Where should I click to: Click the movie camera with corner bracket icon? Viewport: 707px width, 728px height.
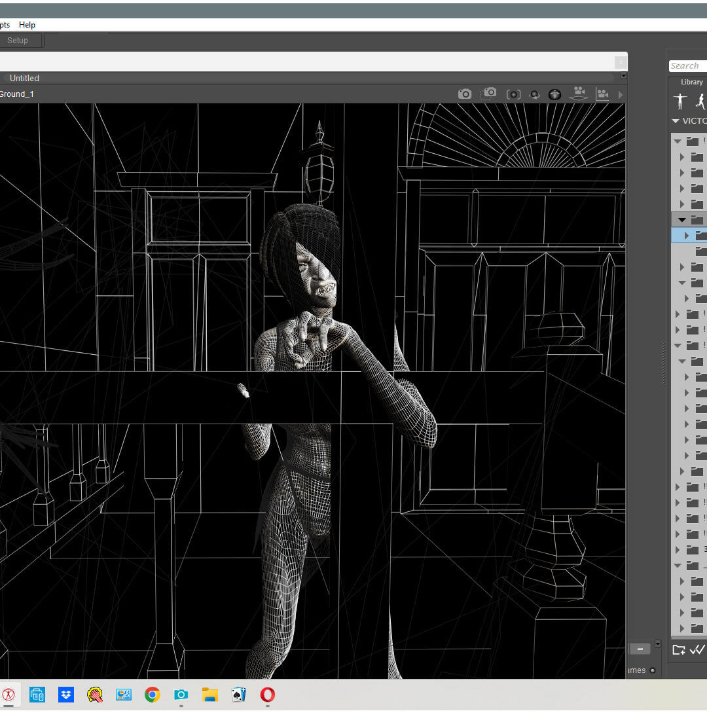pos(602,94)
